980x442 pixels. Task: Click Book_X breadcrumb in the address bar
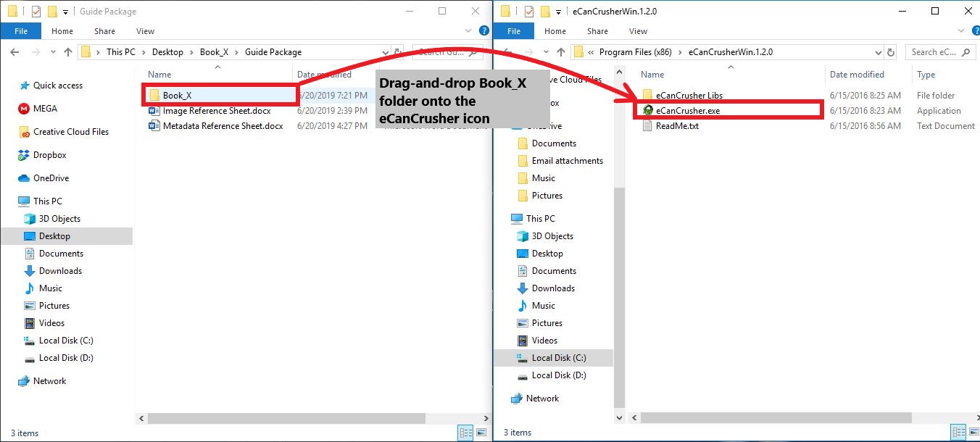(x=215, y=52)
